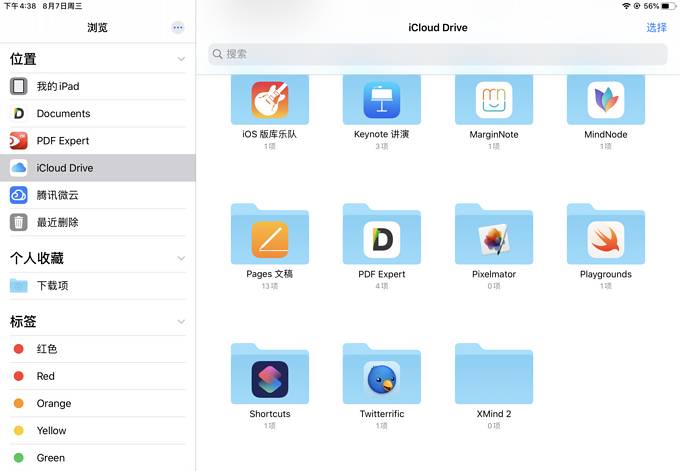Open the Playgrounds folder

click(x=605, y=234)
